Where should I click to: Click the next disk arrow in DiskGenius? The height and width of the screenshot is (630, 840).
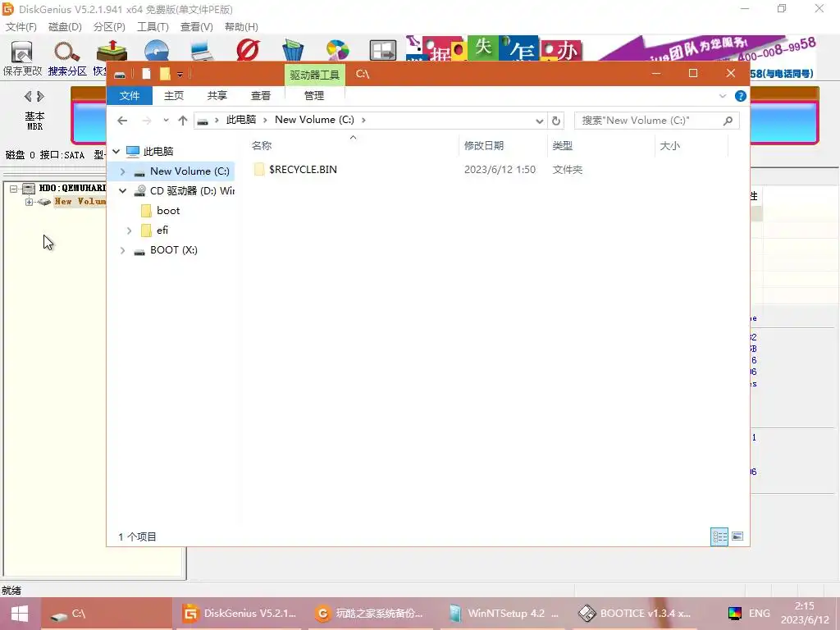tap(41, 97)
